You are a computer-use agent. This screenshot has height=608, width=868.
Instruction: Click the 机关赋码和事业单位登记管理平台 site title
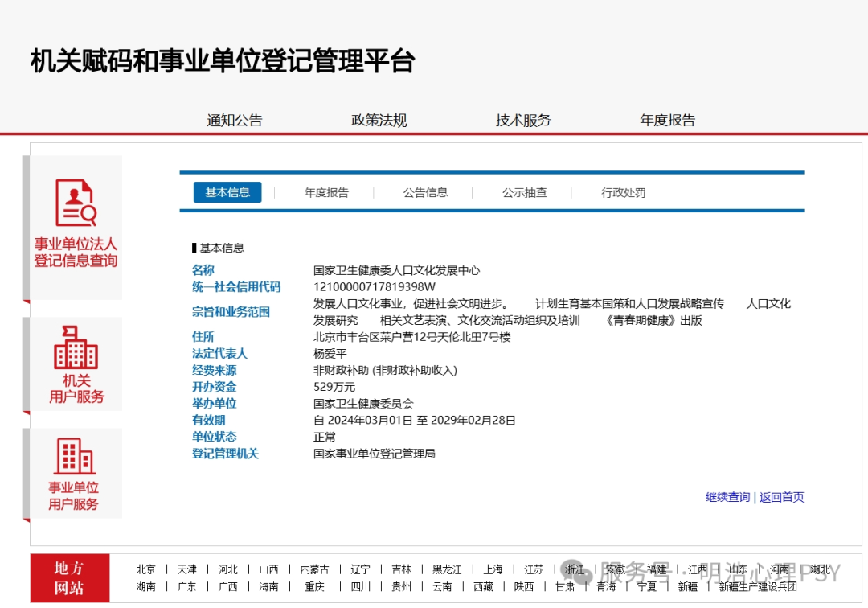(223, 61)
